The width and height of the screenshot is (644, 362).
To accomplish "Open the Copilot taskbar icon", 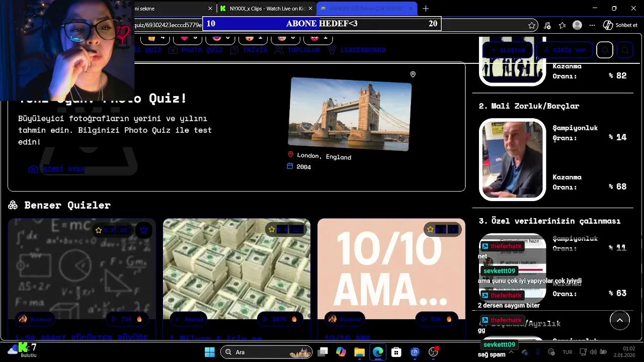I will point(341,352).
